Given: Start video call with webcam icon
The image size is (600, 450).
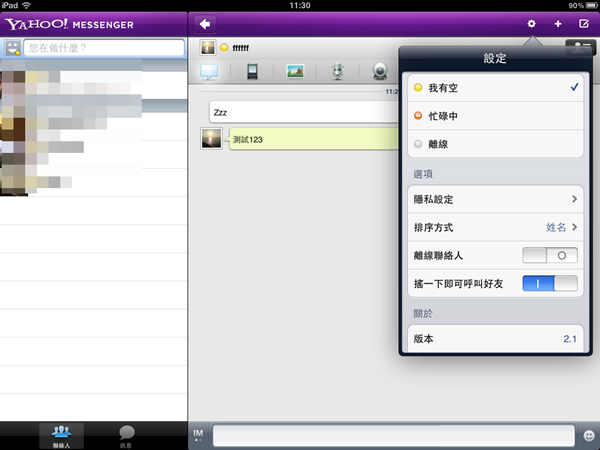Looking at the screenshot, I should [380, 71].
